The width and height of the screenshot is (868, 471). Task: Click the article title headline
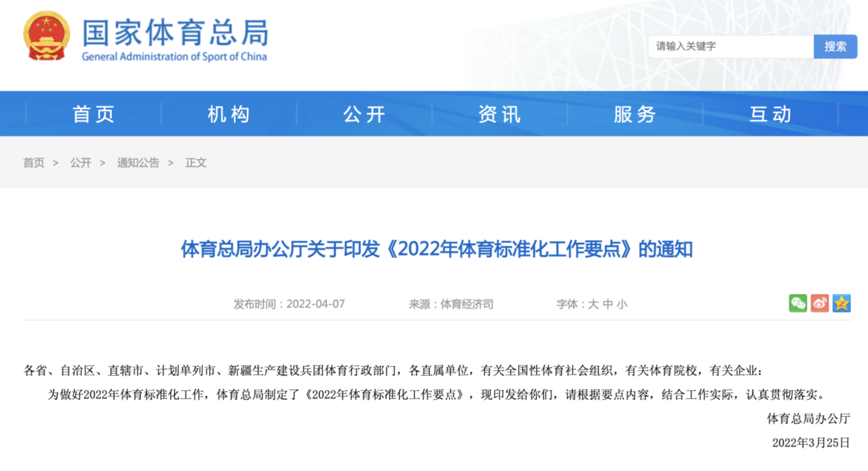437,249
